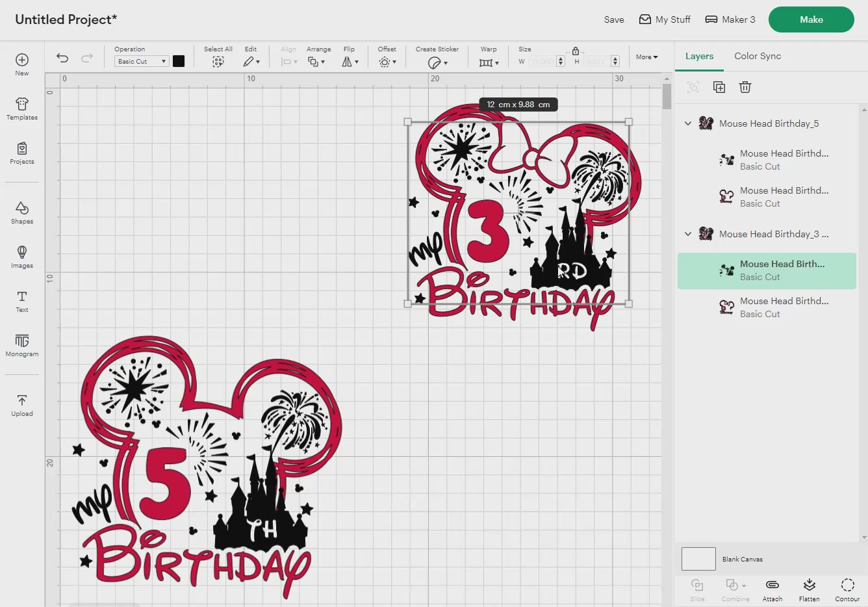Click the Contour tool
The image size is (868, 607).
coord(847,589)
